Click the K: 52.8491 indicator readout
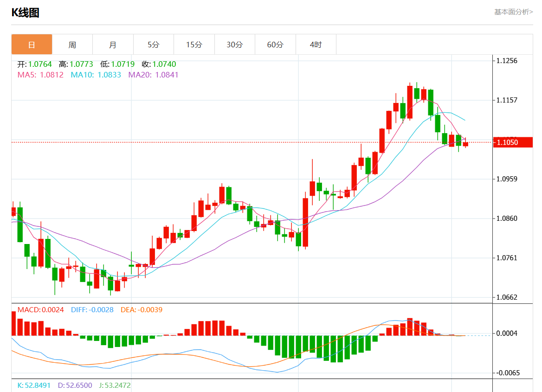The width and height of the screenshot is (542, 392). tap(35, 385)
